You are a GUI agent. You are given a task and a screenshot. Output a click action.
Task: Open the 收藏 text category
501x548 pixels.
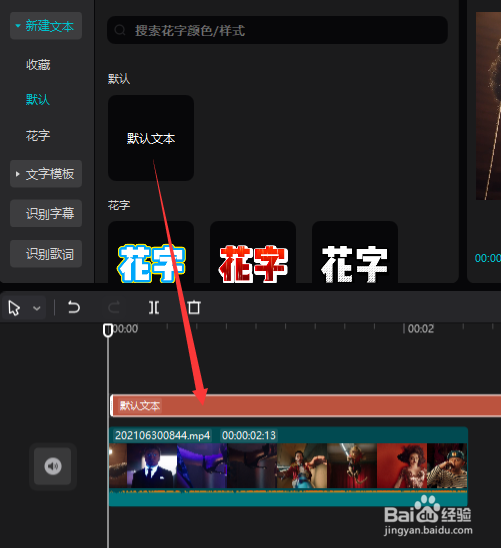click(38, 65)
